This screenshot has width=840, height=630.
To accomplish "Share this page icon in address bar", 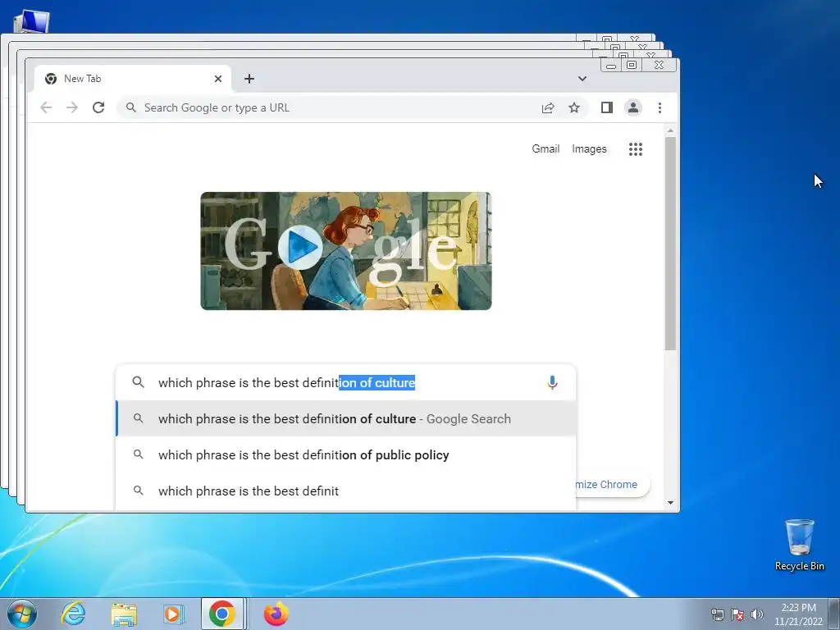I will 547,107.
